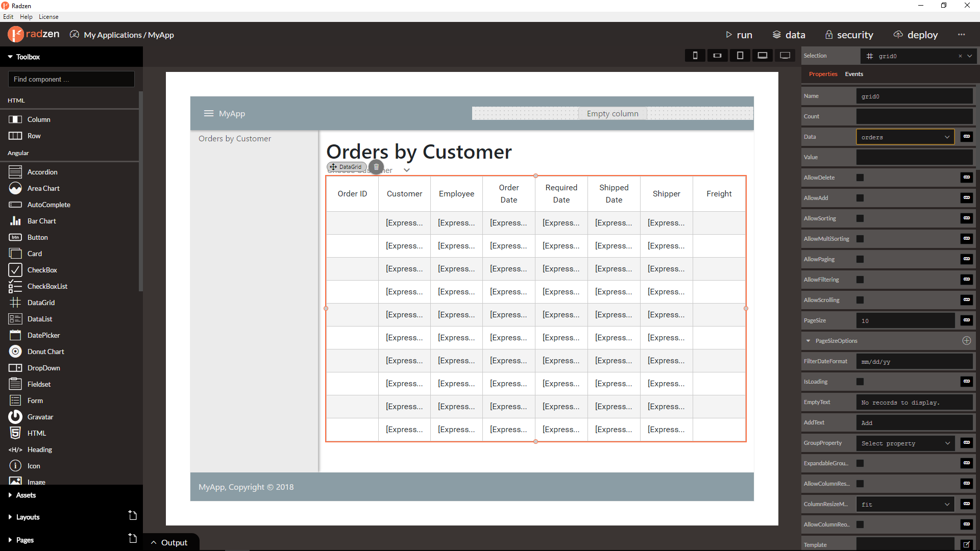The image size is (980, 551).
Task: Expand the Output panel tab
Action: [170, 542]
